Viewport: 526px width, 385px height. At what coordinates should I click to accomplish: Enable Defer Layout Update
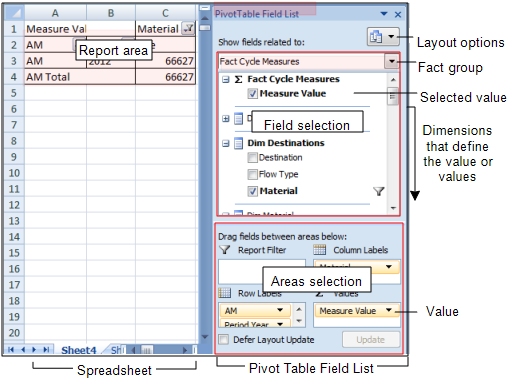tap(223, 339)
